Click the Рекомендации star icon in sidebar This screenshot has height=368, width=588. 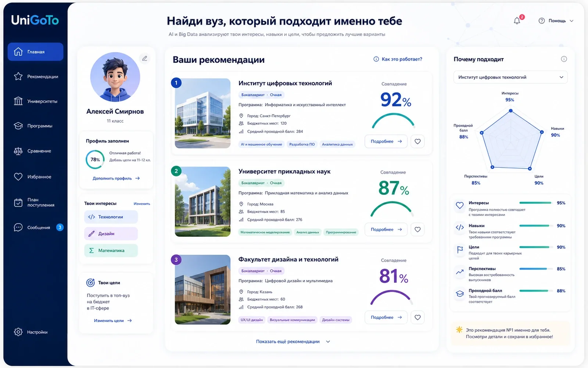click(x=18, y=76)
